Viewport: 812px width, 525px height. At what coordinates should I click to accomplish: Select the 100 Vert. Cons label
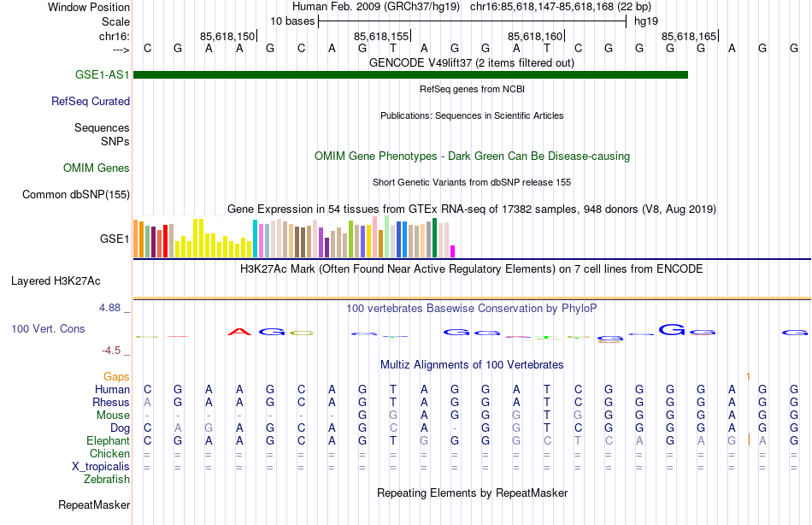coord(48,328)
